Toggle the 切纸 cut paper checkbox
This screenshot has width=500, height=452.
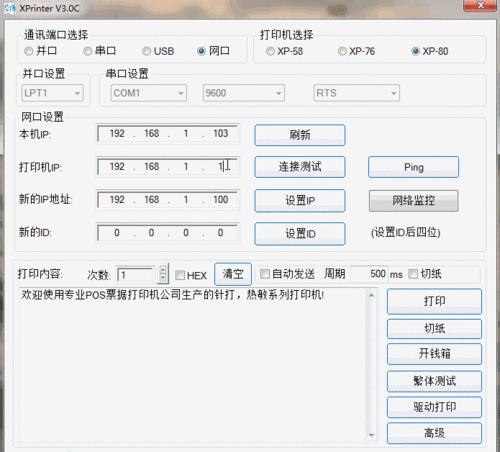[413, 274]
